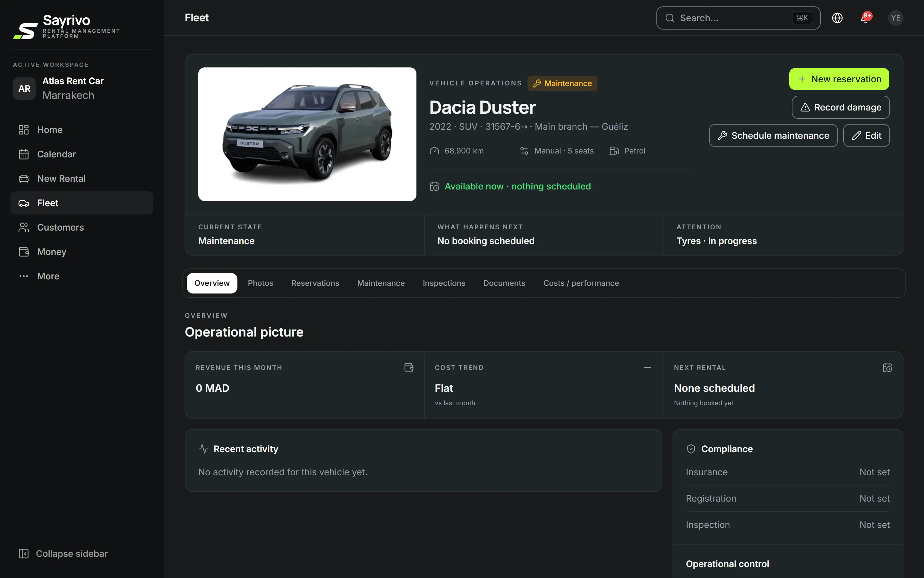Open the Money section

tap(81, 252)
